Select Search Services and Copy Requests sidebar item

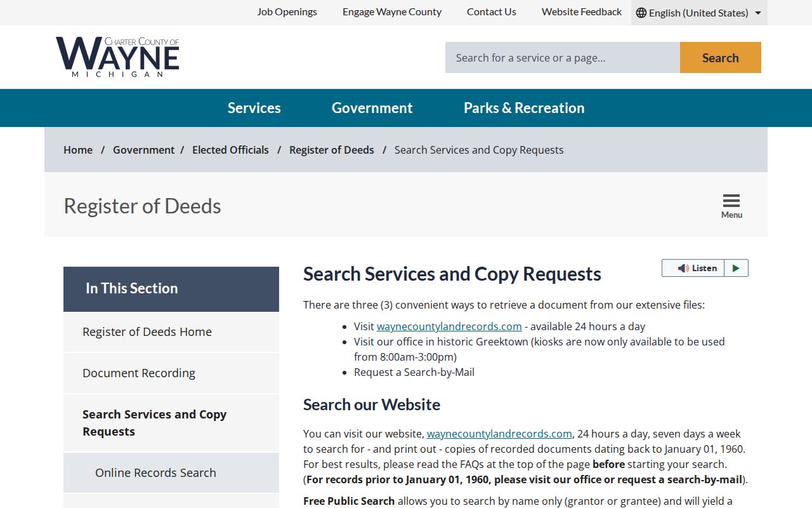coord(171,423)
